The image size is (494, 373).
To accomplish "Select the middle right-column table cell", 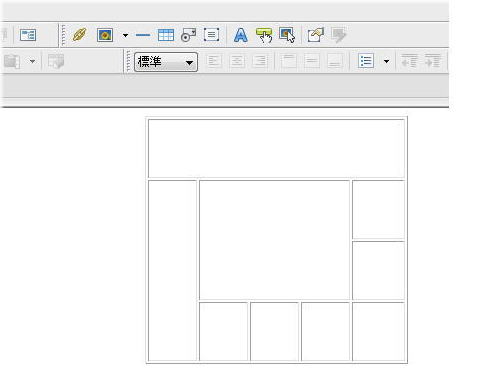I will pos(378,271).
